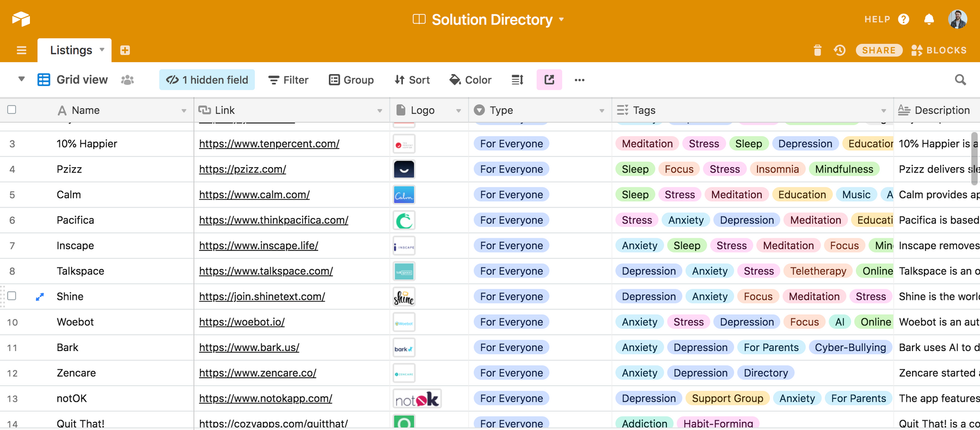This screenshot has height=430, width=980.
Task: Open the revision history clock icon
Action: (840, 50)
